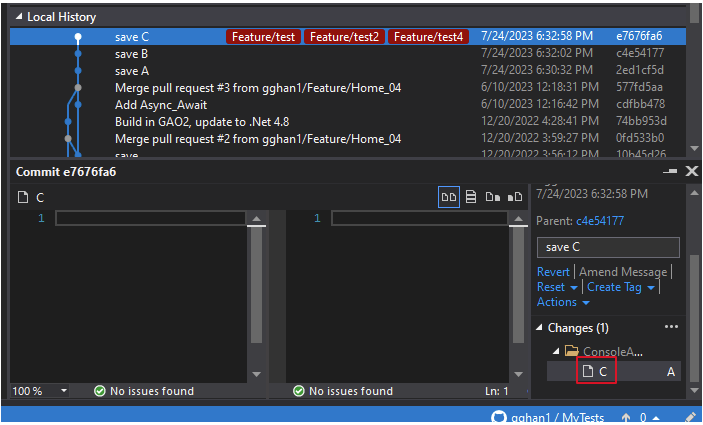Click the 'save C' commit message field

click(608, 247)
